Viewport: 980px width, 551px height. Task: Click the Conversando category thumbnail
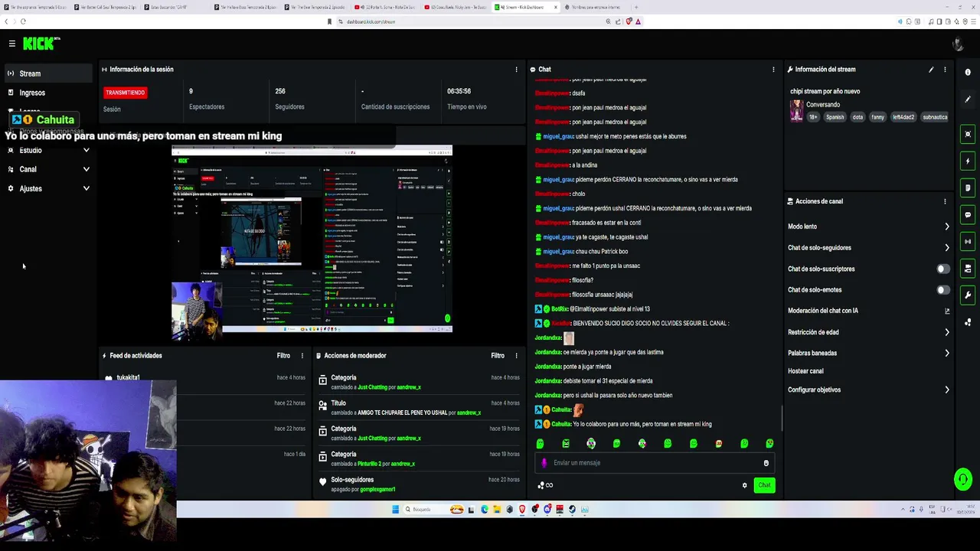[x=796, y=111]
